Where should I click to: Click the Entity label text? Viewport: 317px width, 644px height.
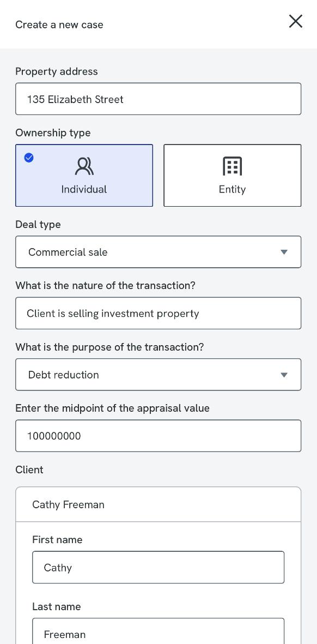click(232, 189)
